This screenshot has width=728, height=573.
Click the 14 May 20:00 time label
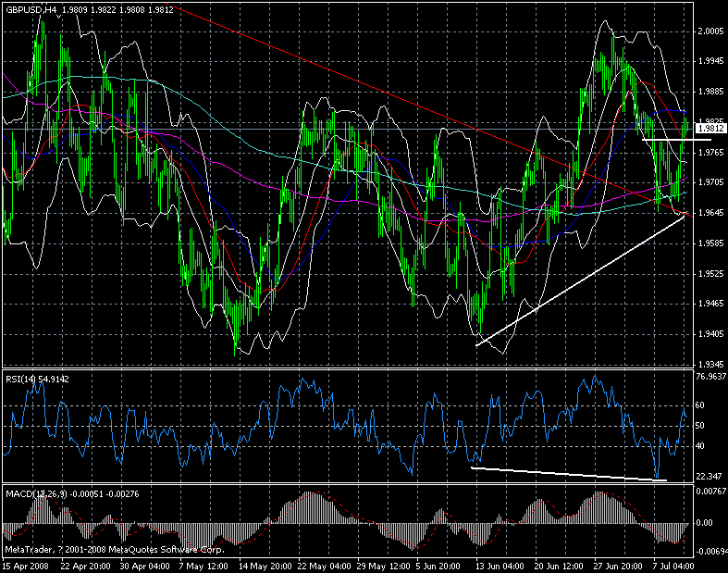[265, 566]
